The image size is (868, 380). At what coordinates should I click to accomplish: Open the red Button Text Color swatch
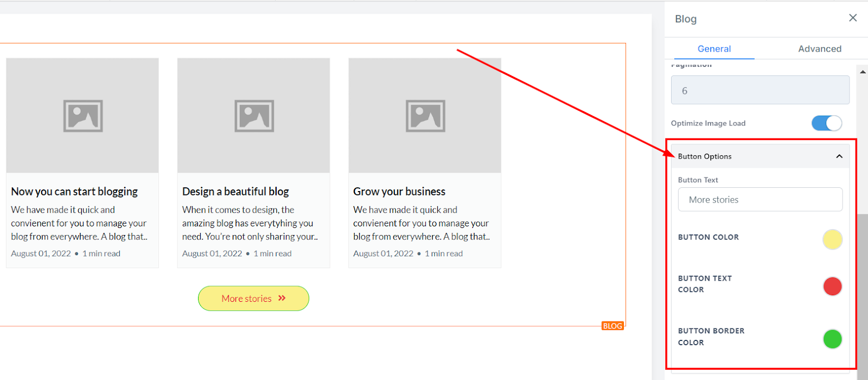pyautogui.click(x=832, y=286)
